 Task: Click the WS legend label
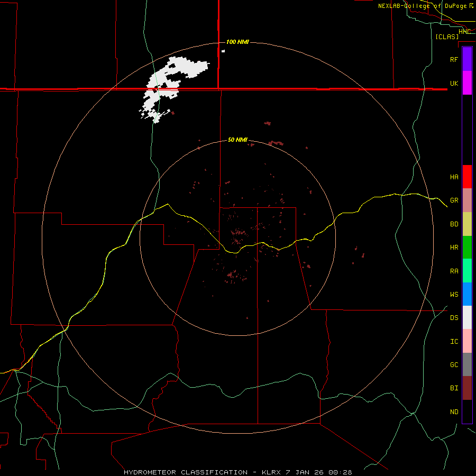pos(454,294)
